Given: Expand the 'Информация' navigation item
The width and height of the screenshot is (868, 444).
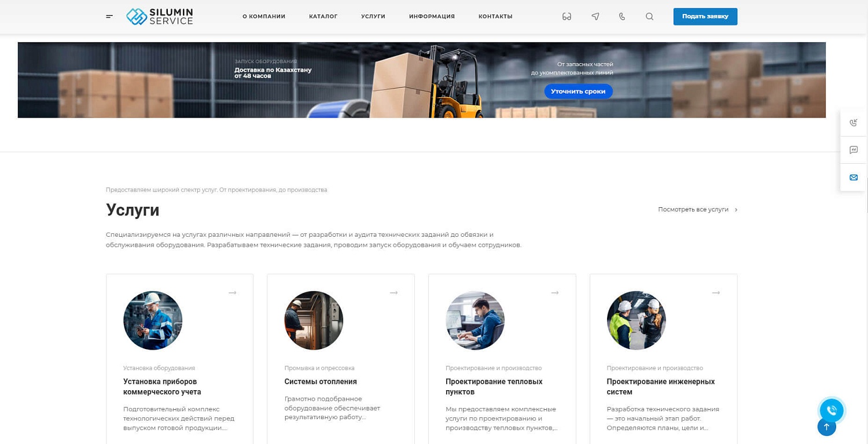Looking at the screenshot, I should [432, 17].
